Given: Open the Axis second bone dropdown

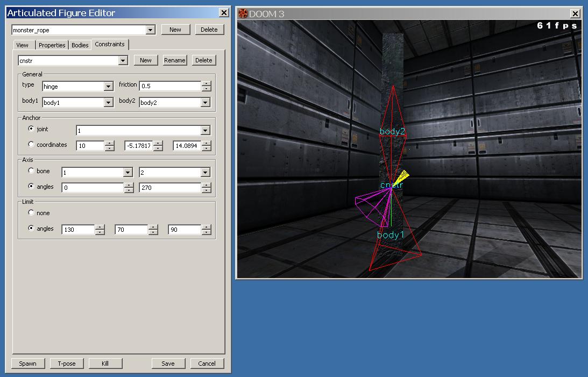Looking at the screenshot, I should [x=205, y=173].
